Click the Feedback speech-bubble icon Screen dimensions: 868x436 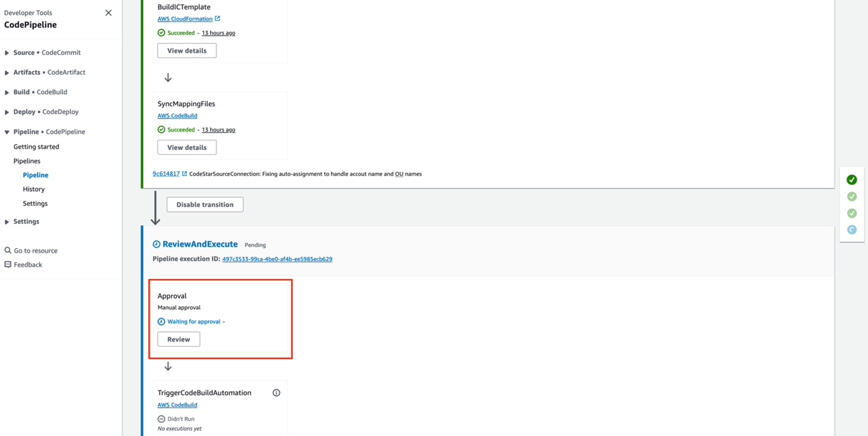pyautogui.click(x=7, y=264)
